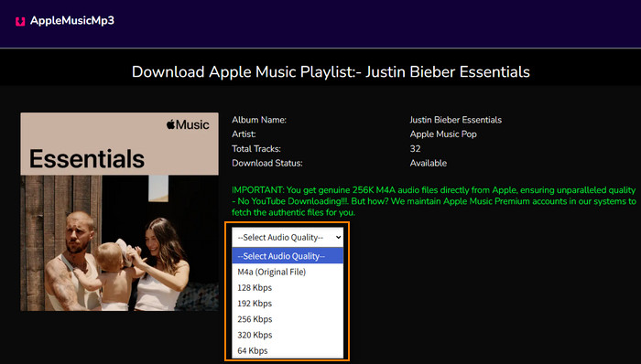Image resolution: width=641 pixels, height=364 pixels.
Task: Click the album name value Justin Bieber Essentials
Action: tap(456, 120)
